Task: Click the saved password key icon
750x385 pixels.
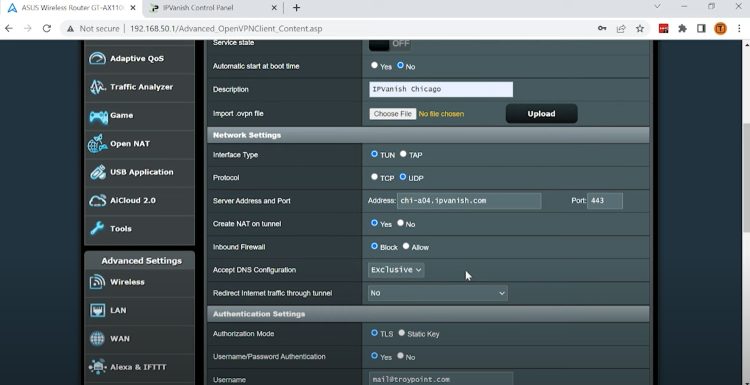Action: click(x=602, y=29)
